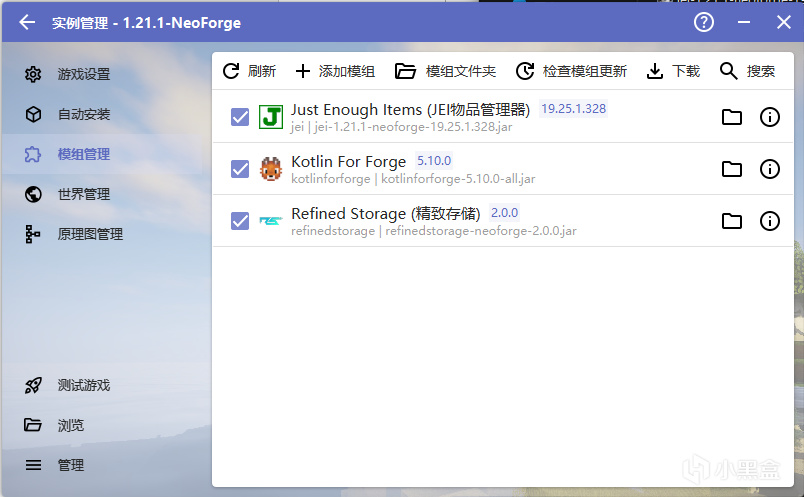
Task: Click the Kotlin For Forge mod name
Action: [349, 162]
